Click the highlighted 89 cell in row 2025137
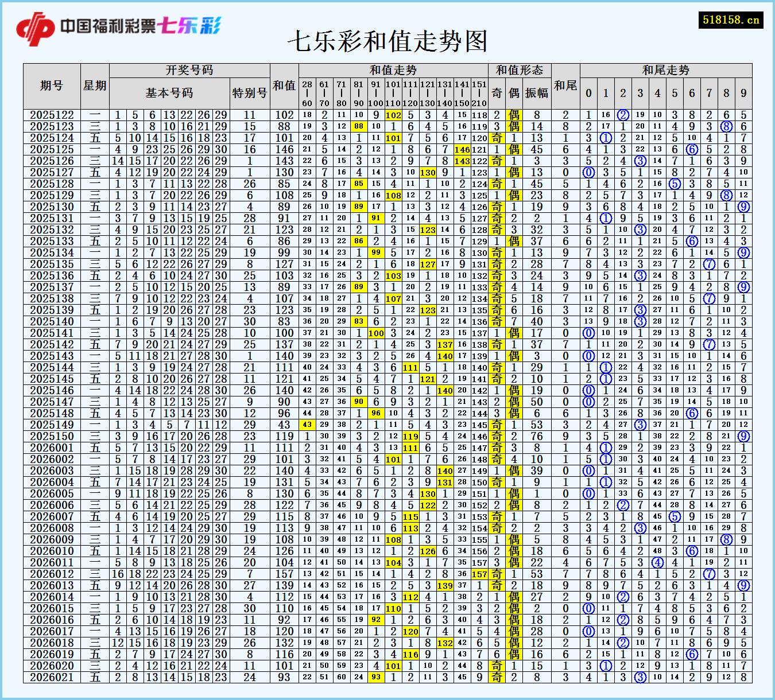The height and width of the screenshot is (700, 775). (x=359, y=286)
